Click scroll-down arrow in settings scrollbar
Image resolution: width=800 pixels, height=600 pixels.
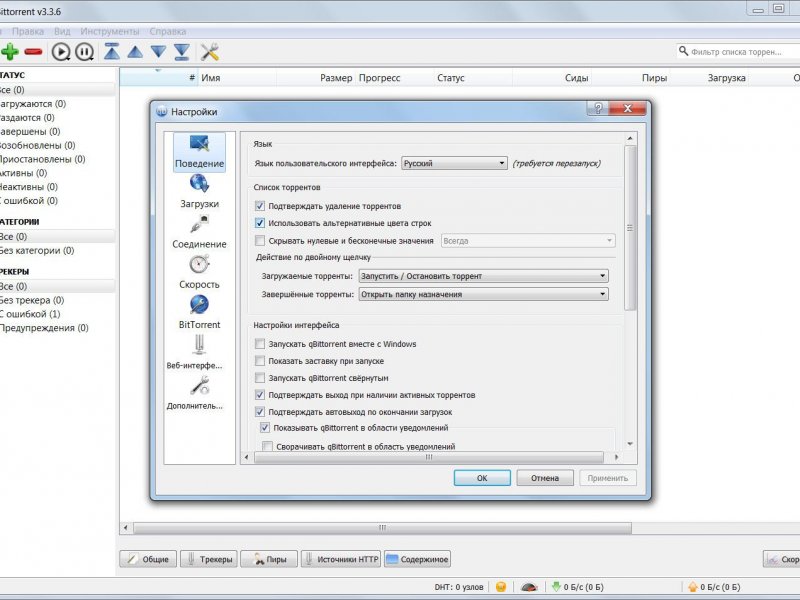(x=630, y=444)
